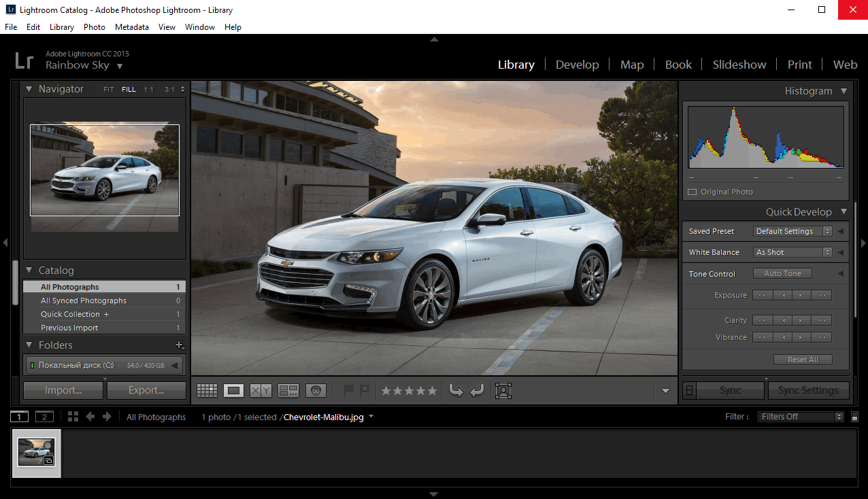Switch to Grid view icon in toolbar
Image resolution: width=868 pixels, height=499 pixels.
[x=207, y=390]
